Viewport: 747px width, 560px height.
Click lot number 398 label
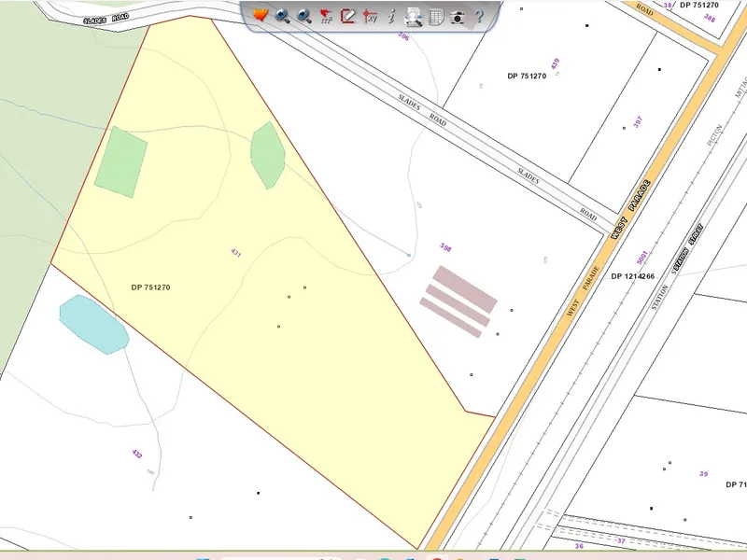[446, 247]
